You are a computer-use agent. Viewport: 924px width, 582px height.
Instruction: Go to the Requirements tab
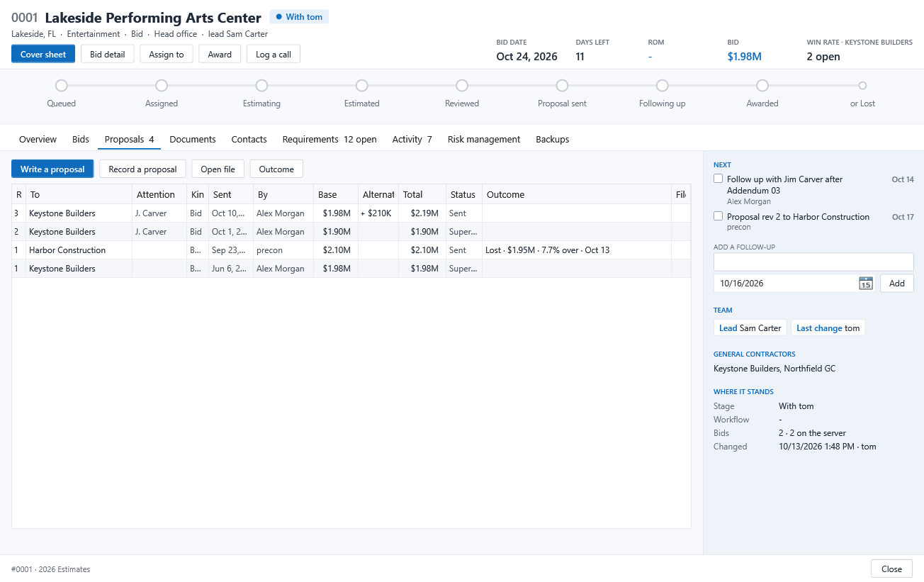coord(329,140)
